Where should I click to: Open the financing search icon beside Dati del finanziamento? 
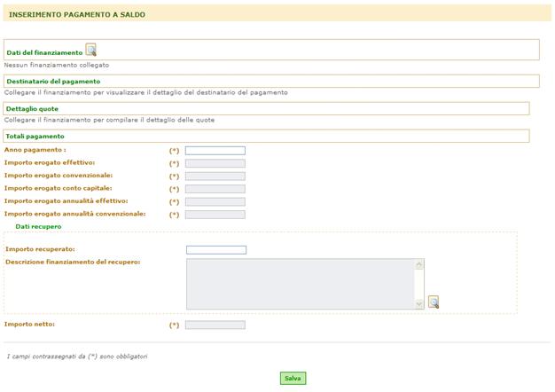tap(91, 50)
